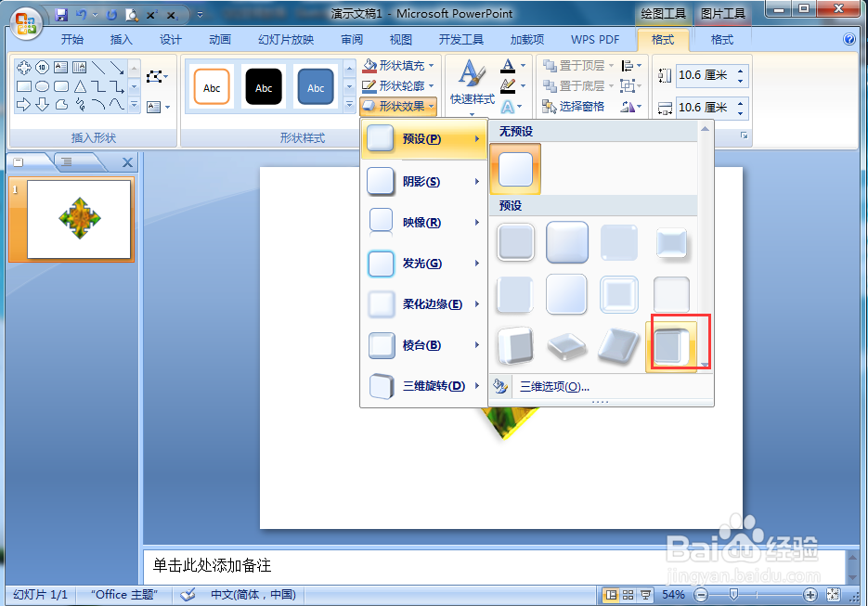The image size is (868, 606).
Task: Open print preview from Quick Access toolbar
Action: point(131,15)
